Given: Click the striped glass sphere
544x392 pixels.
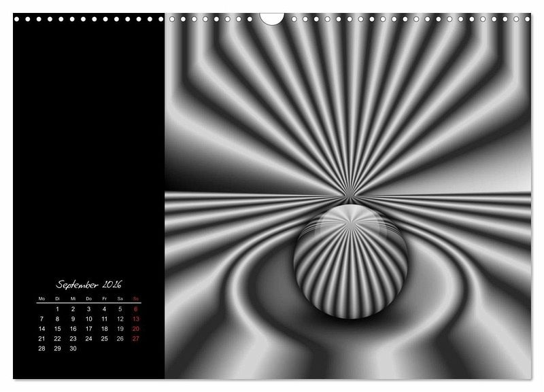Looking at the screenshot, I should click(x=350, y=250).
